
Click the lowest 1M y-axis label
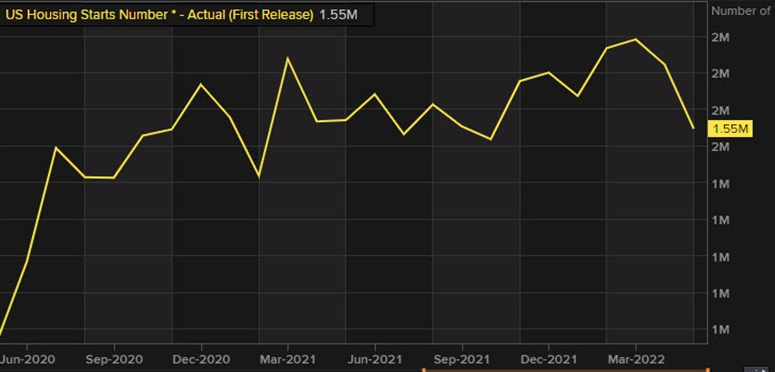click(x=721, y=330)
